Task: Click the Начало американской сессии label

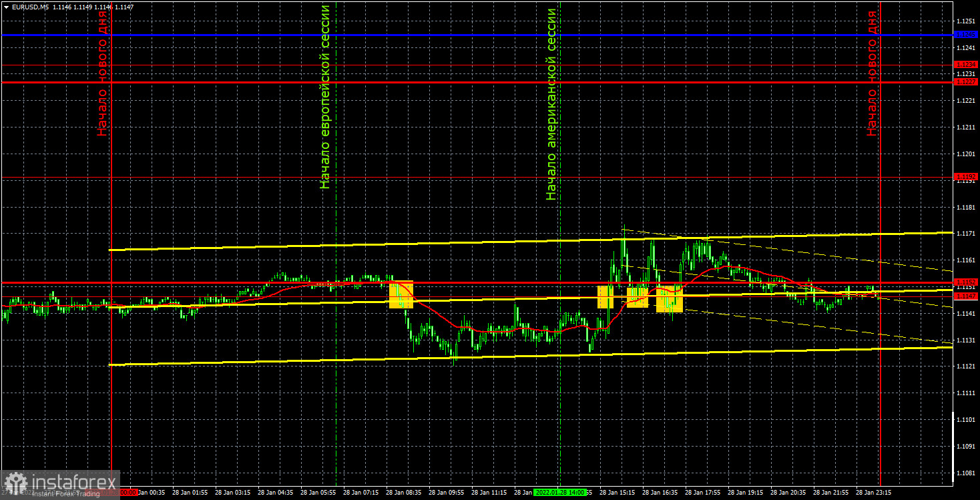Action: (551, 105)
